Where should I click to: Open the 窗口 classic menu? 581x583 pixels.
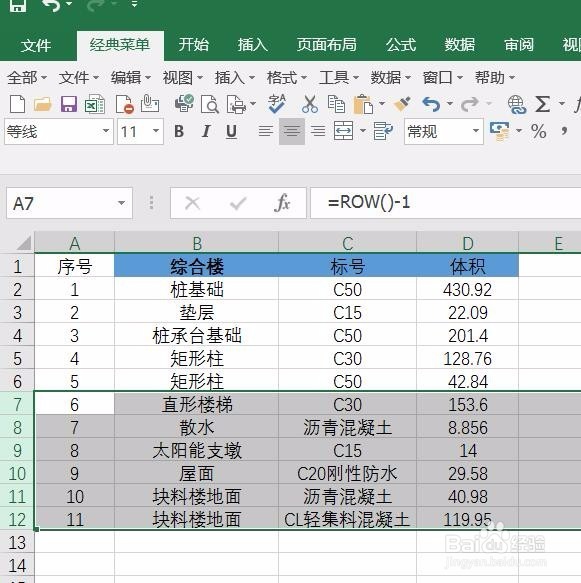[x=442, y=78]
